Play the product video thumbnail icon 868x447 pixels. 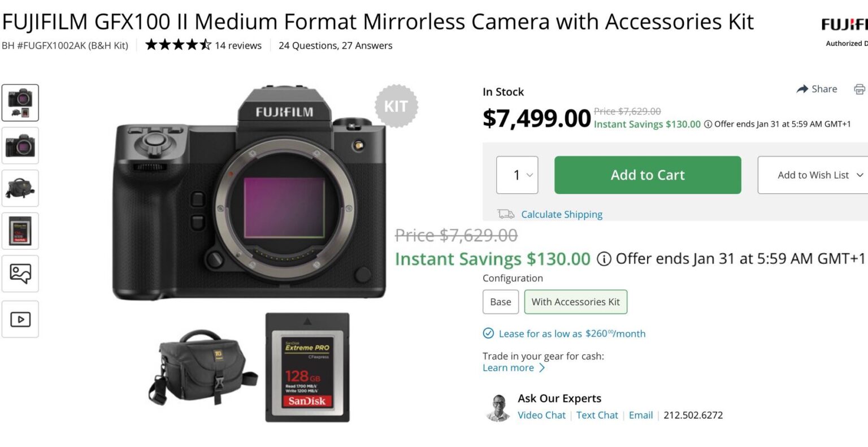click(x=20, y=319)
